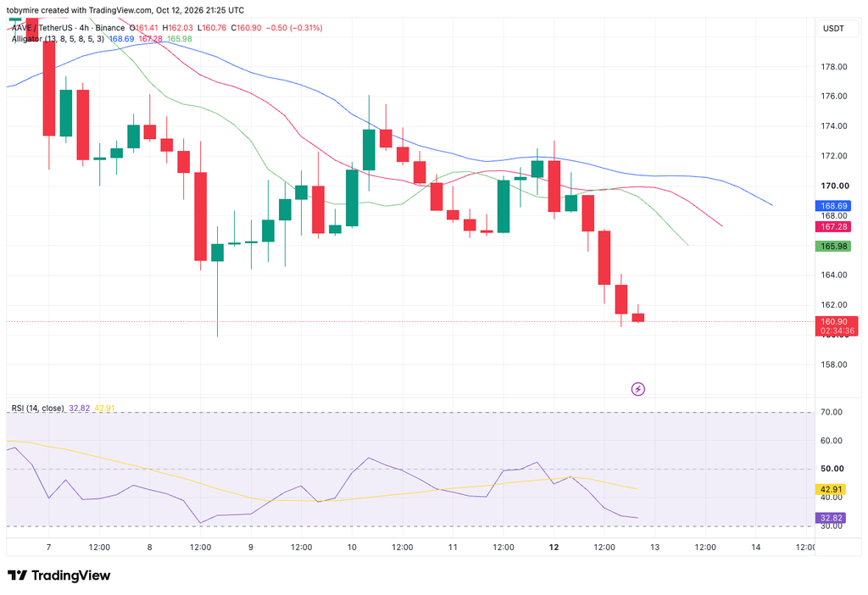
Task: Click the H162.03 high value in header
Action: point(177,28)
